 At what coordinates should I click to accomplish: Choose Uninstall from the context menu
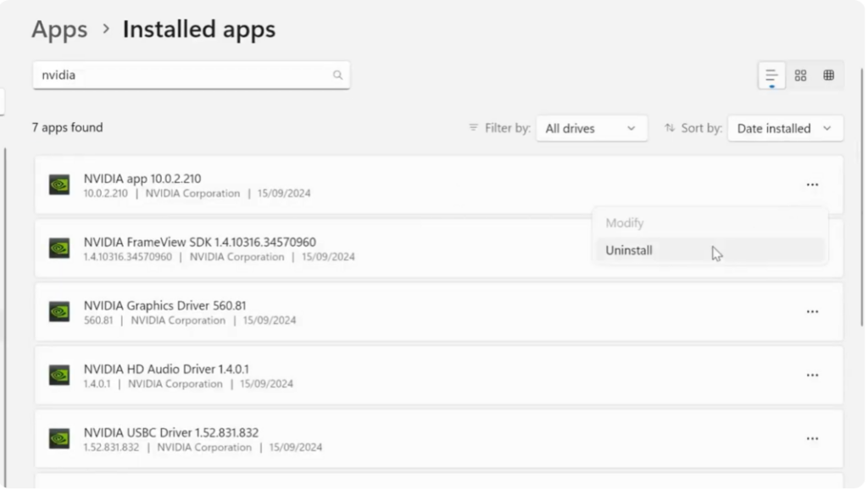629,251
